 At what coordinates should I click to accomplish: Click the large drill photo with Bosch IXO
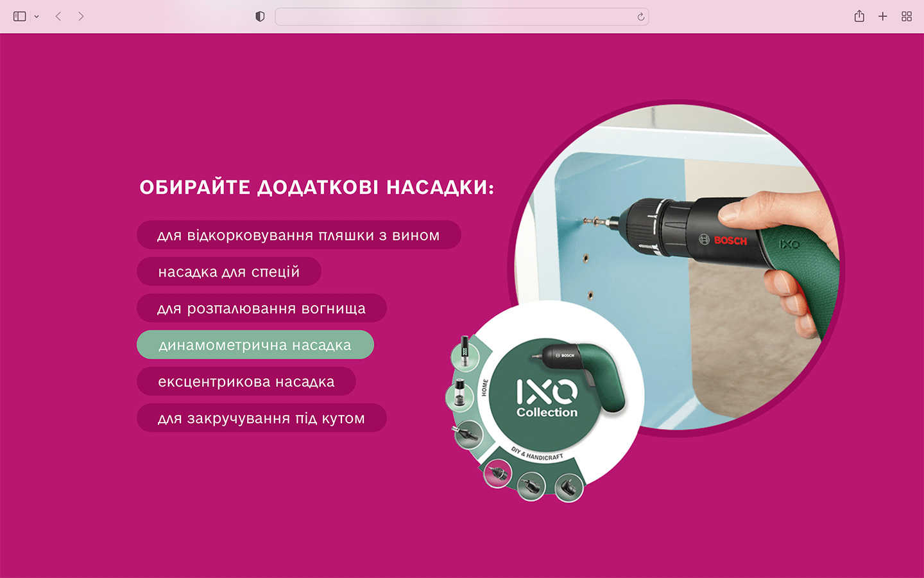[677, 268]
